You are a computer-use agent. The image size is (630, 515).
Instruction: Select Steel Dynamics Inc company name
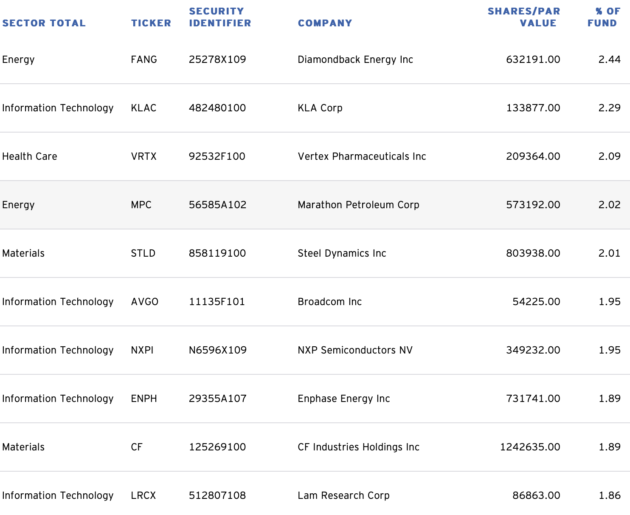click(342, 253)
